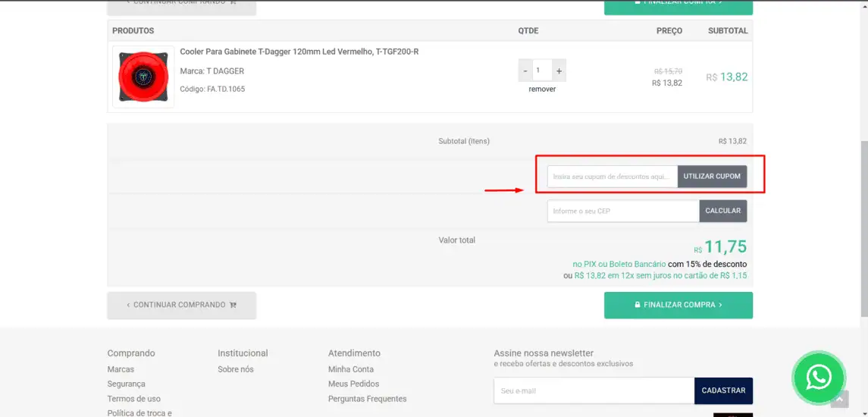The height and width of the screenshot is (417, 868).
Task: Open the Política de troca link
Action: coord(139,413)
